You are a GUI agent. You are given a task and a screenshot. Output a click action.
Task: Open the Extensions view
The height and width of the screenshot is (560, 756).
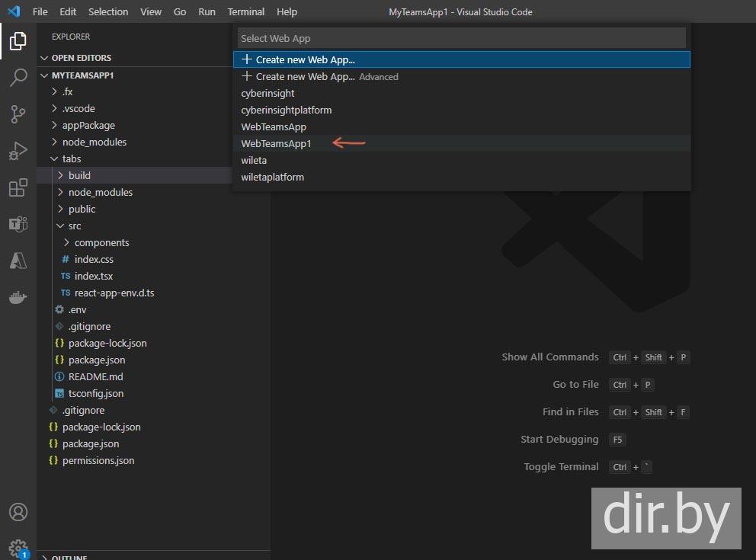pyautogui.click(x=18, y=187)
